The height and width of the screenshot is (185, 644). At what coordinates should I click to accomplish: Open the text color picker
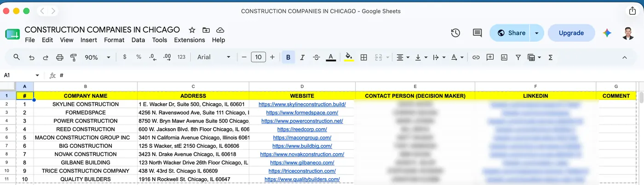tap(331, 57)
